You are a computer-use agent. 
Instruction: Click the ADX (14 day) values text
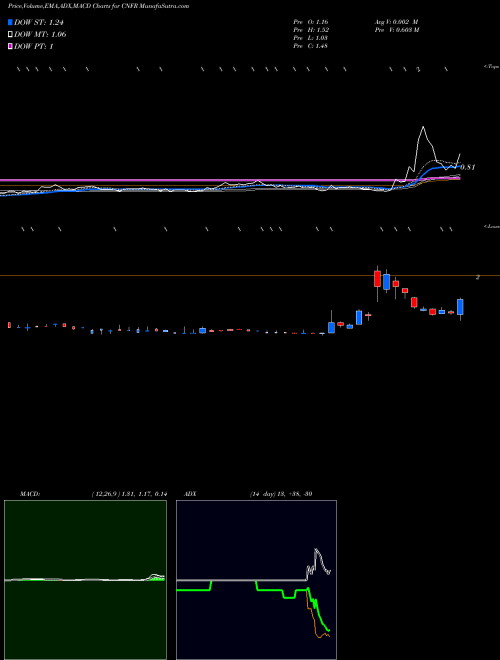click(x=281, y=494)
